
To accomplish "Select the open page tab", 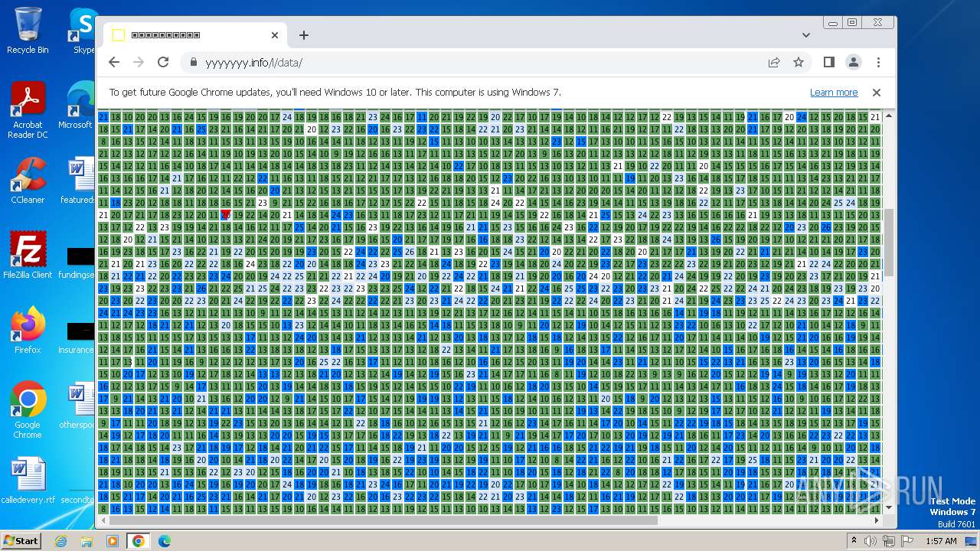I will [195, 35].
